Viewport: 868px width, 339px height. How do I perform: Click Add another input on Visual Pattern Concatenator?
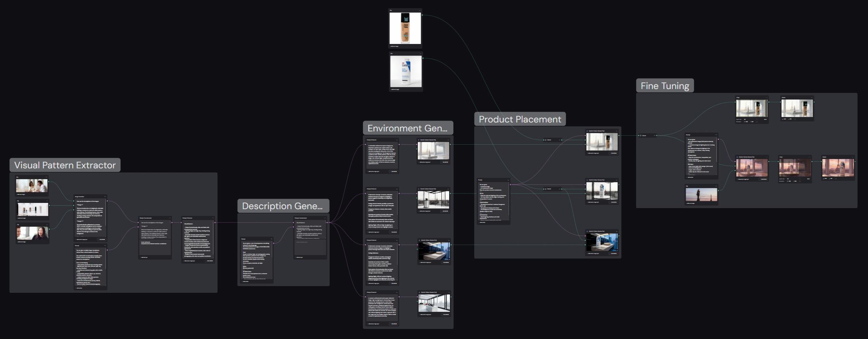(x=144, y=257)
